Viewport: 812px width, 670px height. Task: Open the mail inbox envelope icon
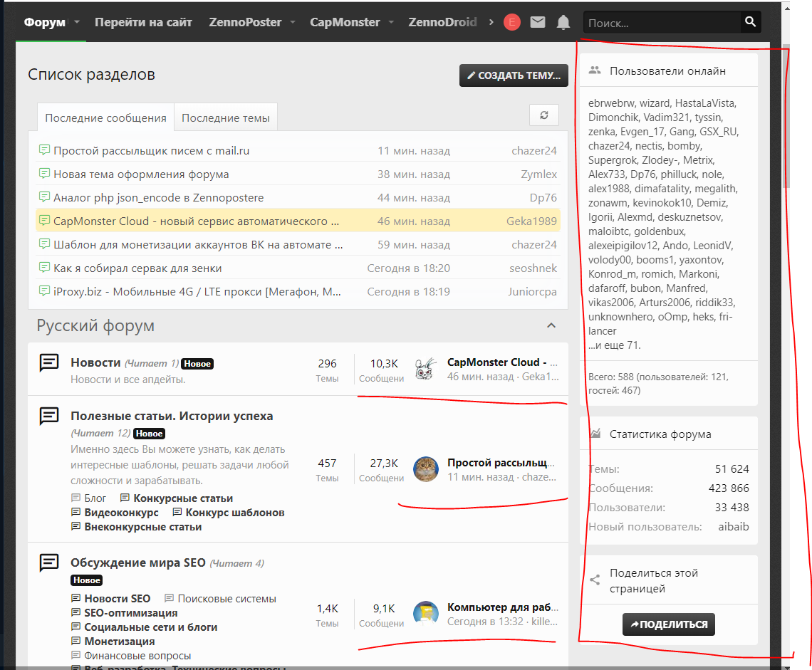point(538,22)
